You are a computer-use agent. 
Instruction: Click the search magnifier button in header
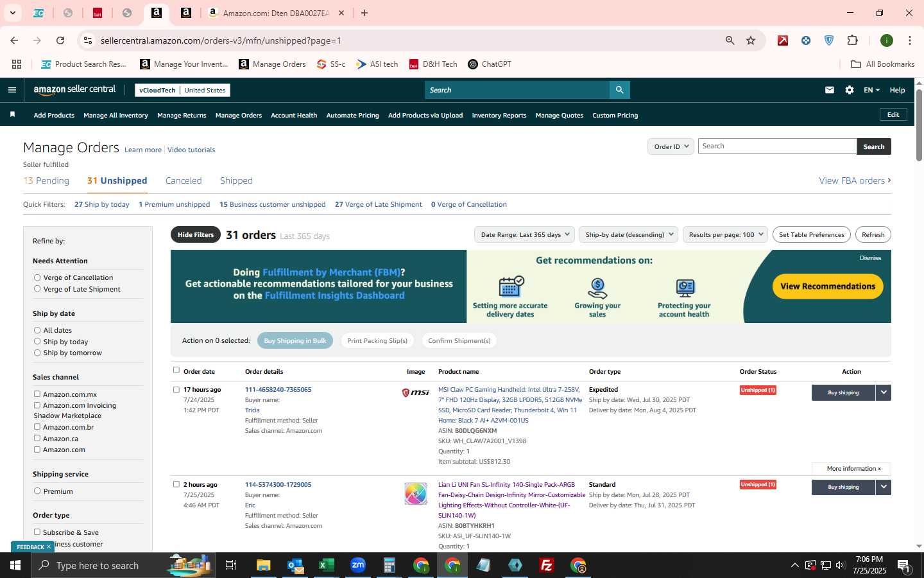click(619, 90)
